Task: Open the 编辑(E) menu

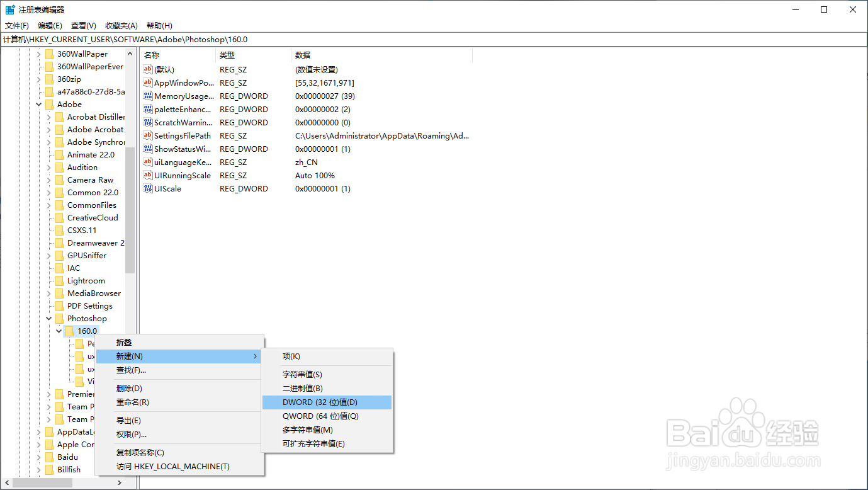Action: [50, 25]
